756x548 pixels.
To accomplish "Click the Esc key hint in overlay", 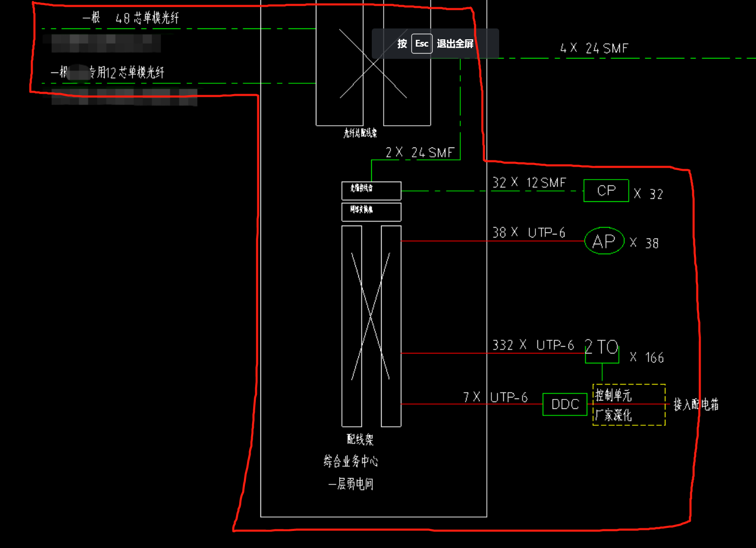I will click(421, 43).
